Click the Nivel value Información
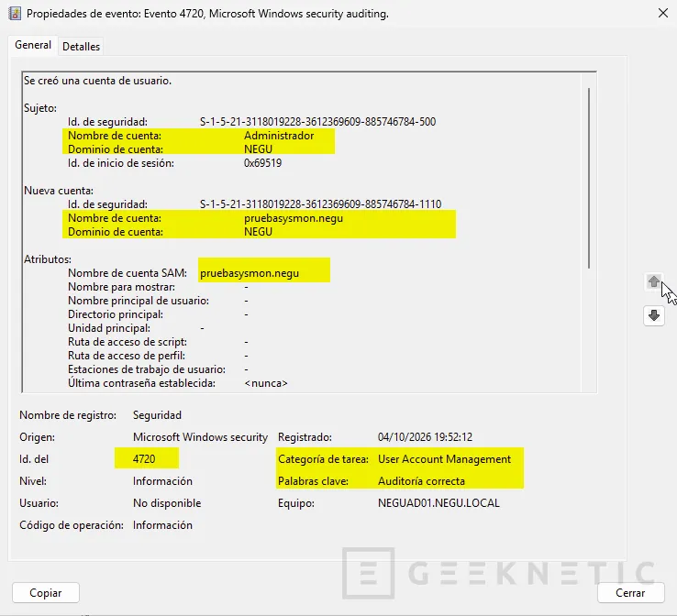 point(162,481)
